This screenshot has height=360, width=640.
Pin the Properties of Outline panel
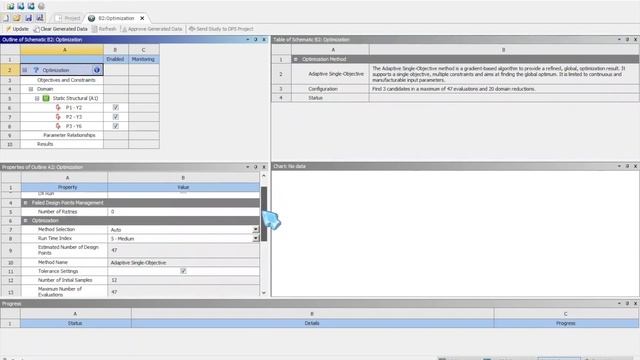tap(256, 167)
